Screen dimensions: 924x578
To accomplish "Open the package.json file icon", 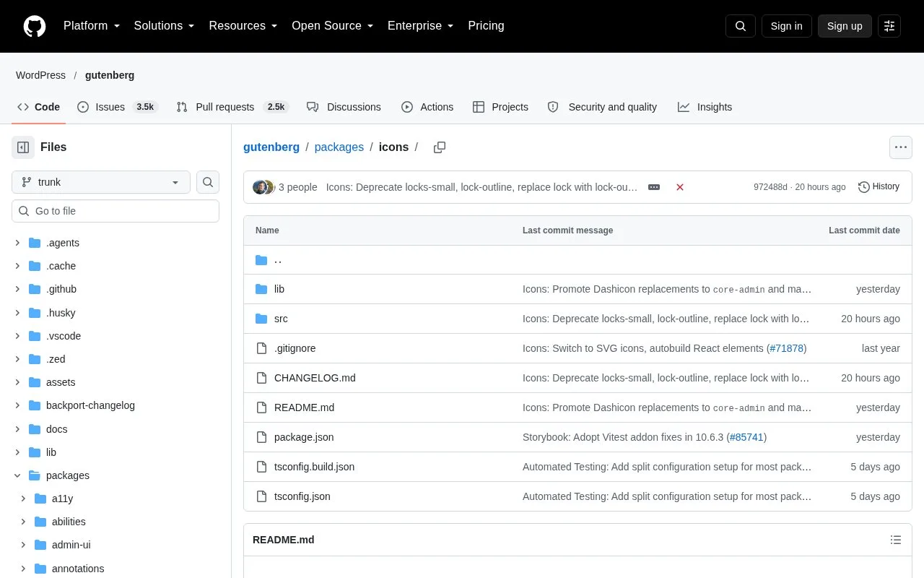I will pos(261,437).
